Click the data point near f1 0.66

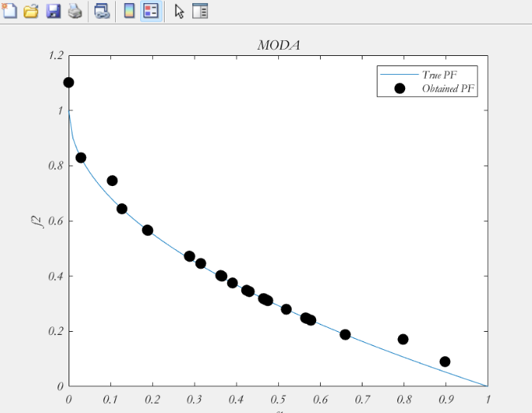[345, 335]
